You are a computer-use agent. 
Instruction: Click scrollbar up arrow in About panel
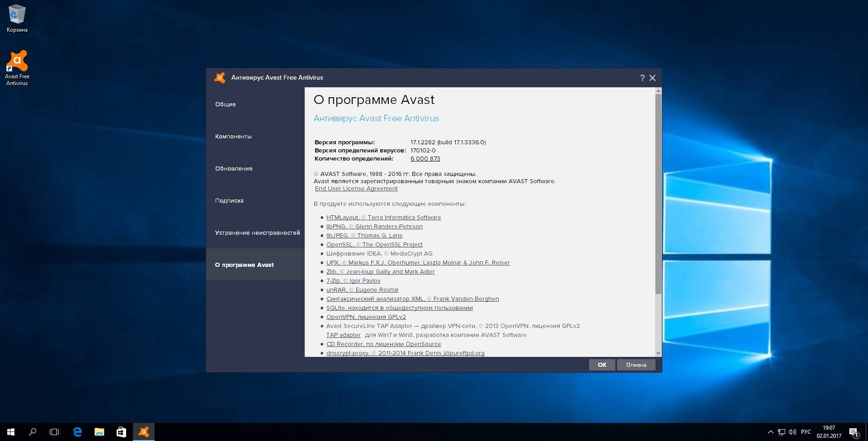[x=658, y=91]
